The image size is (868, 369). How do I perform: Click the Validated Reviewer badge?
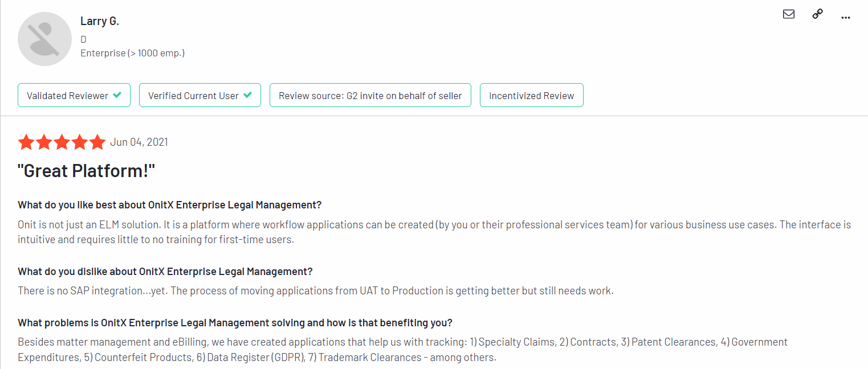(x=74, y=95)
